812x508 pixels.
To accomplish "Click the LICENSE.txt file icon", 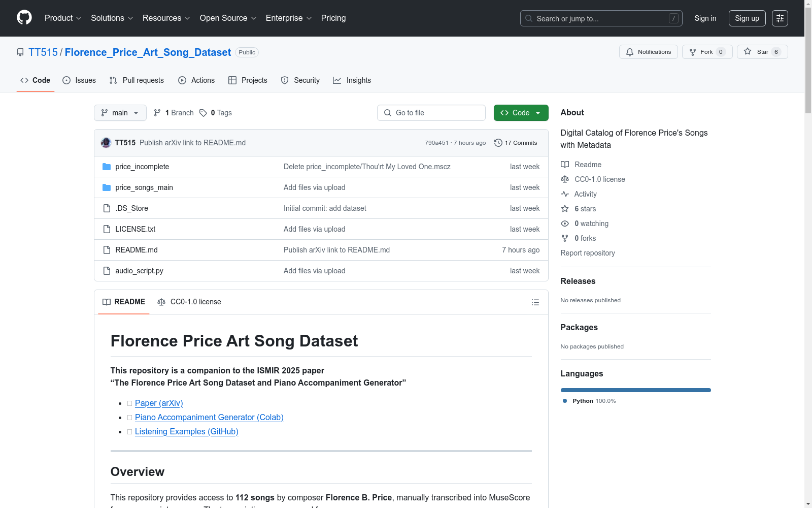I will point(107,229).
